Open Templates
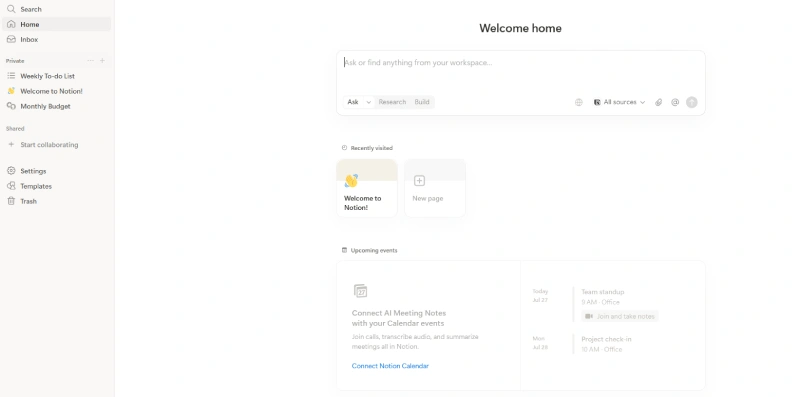 [x=56, y=186]
